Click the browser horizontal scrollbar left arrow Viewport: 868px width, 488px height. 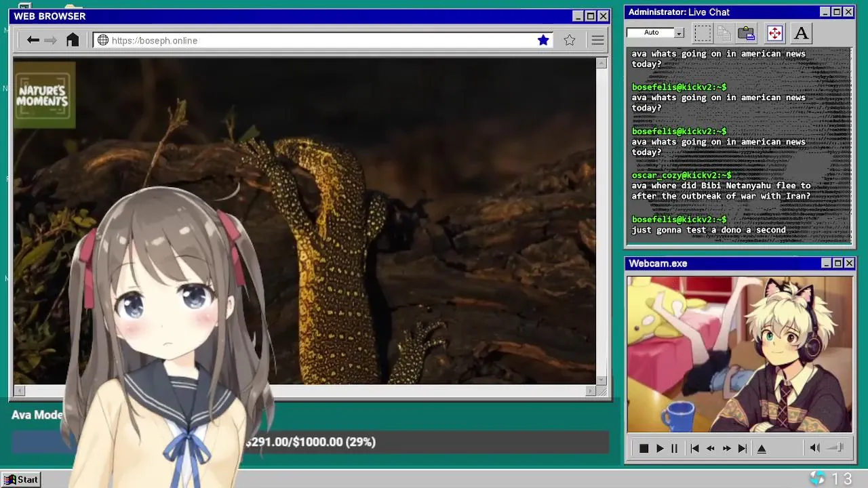tap(19, 390)
